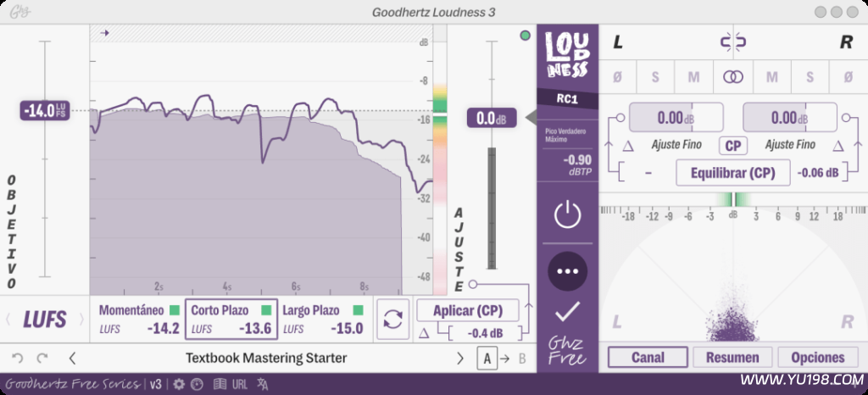Image resolution: width=868 pixels, height=395 pixels.
Task: Switch LUFS unit with left angle bracket
Action: [8, 320]
